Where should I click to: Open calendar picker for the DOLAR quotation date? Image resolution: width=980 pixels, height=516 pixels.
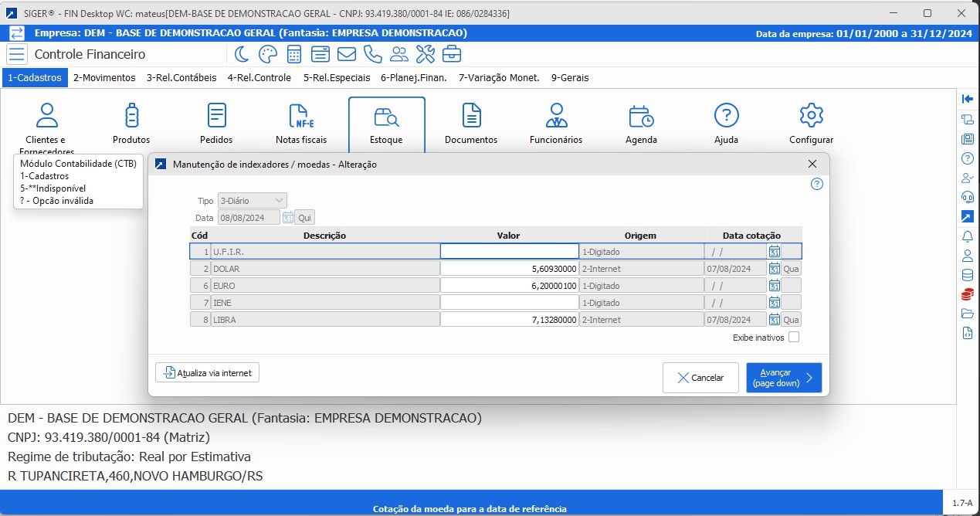pyautogui.click(x=774, y=269)
